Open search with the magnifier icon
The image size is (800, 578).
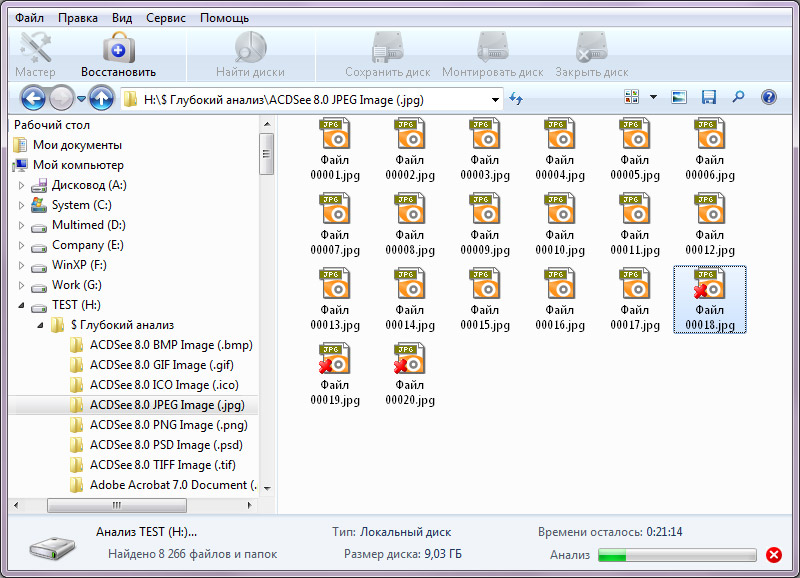738,96
